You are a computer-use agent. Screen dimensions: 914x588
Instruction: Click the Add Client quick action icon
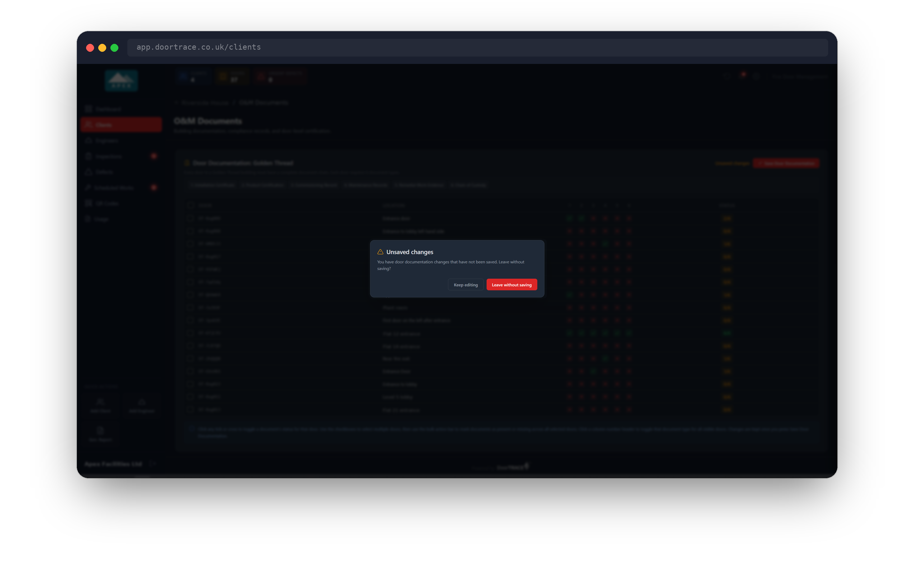(100, 402)
